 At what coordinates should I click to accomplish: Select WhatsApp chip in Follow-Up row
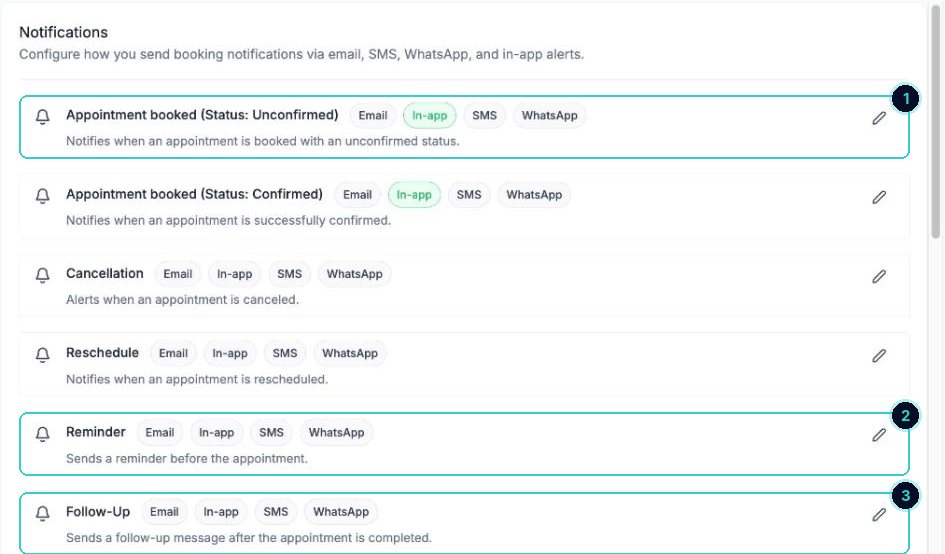coord(341,512)
